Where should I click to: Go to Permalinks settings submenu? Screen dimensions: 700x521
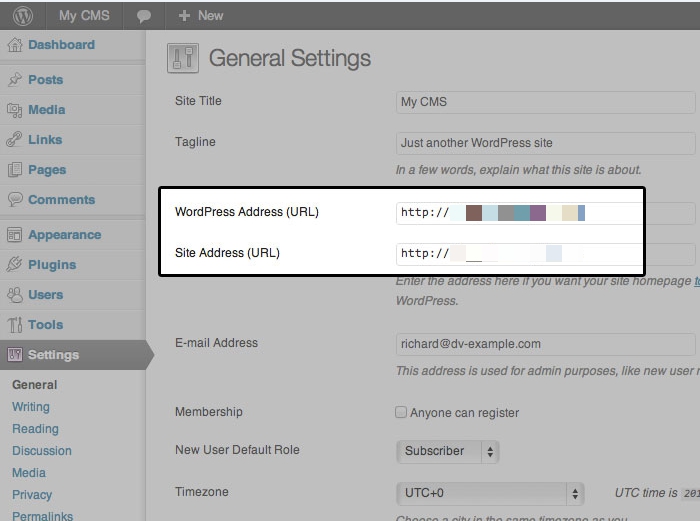tap(42, 516)
